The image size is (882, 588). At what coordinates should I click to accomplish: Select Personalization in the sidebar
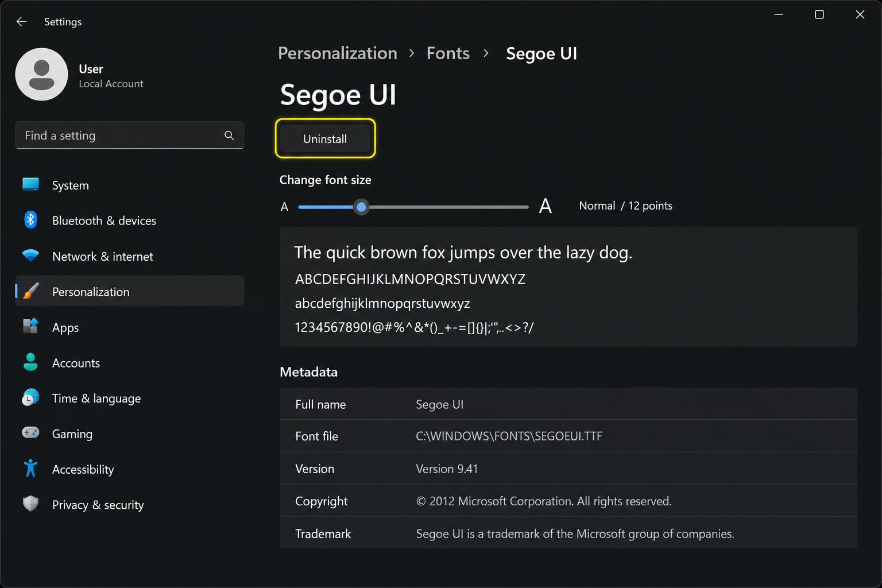tap(130, 291)
